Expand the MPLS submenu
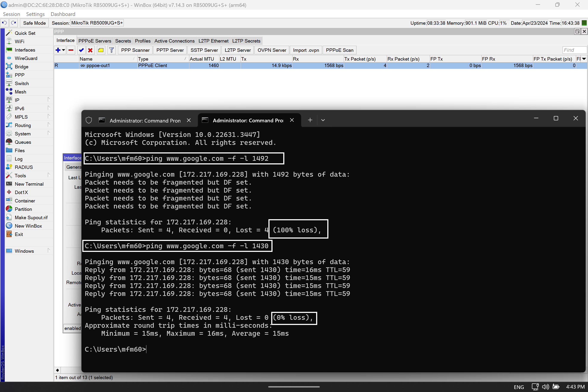 (49, 116)
